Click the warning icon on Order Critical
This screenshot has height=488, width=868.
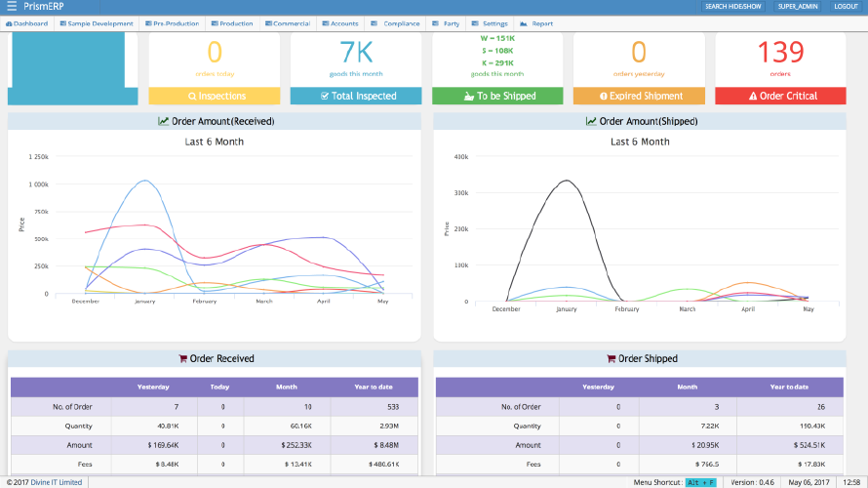point(752,97)
